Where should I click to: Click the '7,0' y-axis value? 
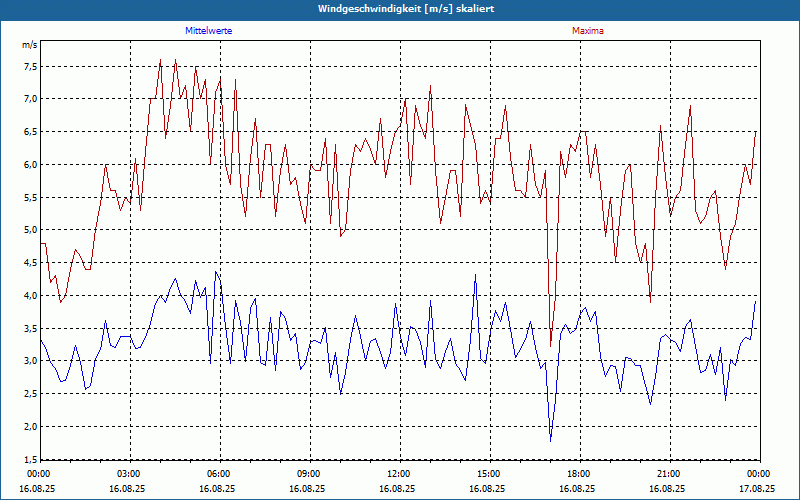[31, 99]
